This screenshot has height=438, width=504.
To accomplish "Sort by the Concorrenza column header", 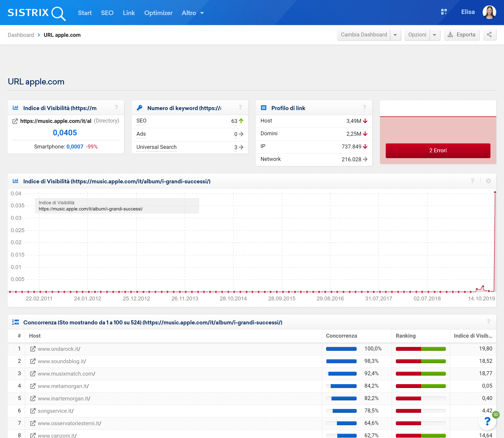I will [x=341, y=336].
